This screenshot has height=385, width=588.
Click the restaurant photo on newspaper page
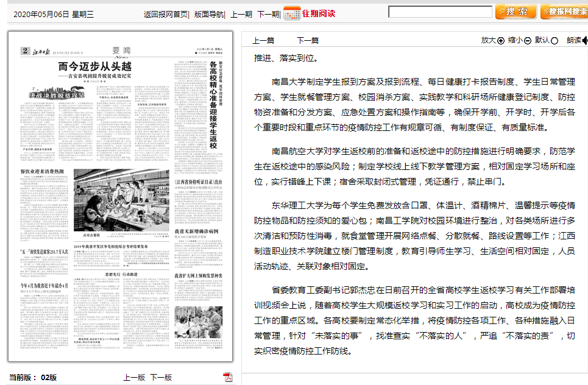pyautogui.click(x=122, y=200)
